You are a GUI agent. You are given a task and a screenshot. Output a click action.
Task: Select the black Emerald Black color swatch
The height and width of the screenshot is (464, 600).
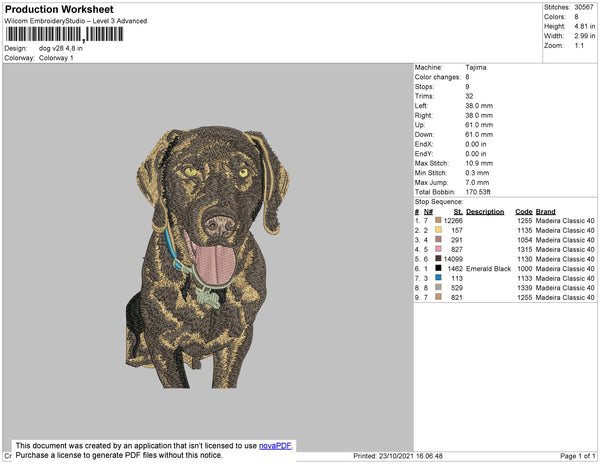[x=438, y=269]
